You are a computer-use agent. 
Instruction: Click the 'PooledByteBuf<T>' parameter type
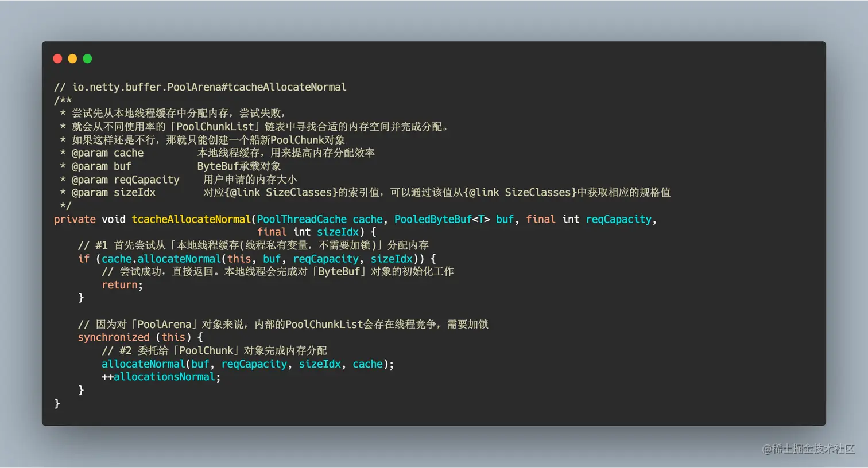[442, 219]
